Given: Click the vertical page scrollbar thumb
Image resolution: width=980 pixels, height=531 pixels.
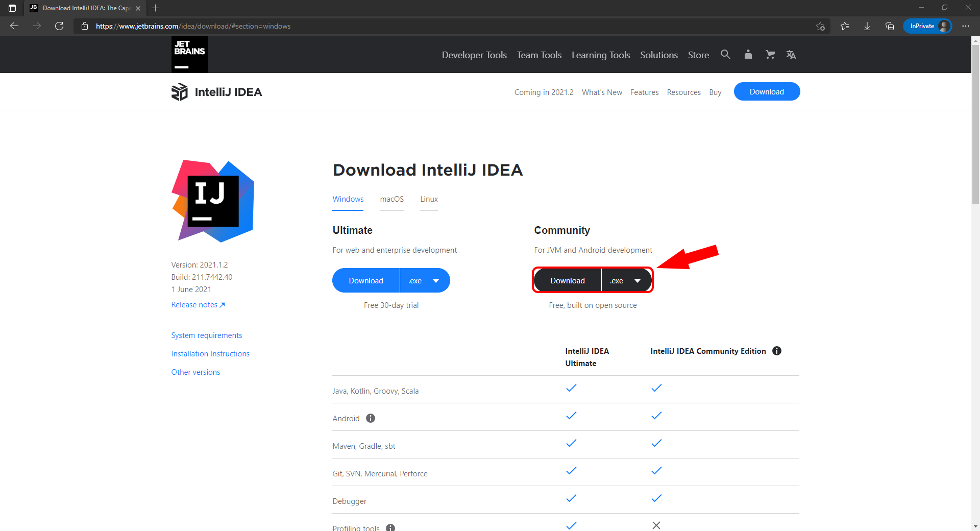Looking at the screenshot, I should tap(975, 124).
